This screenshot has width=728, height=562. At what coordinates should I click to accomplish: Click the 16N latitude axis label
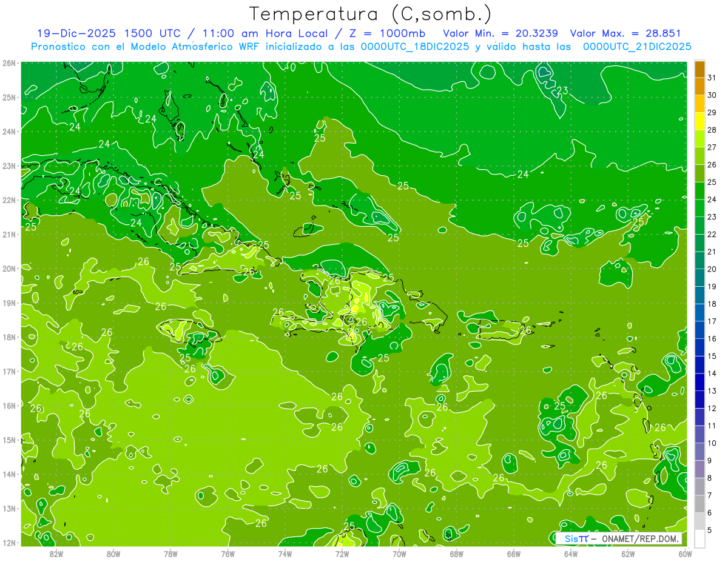click(8, 406)
